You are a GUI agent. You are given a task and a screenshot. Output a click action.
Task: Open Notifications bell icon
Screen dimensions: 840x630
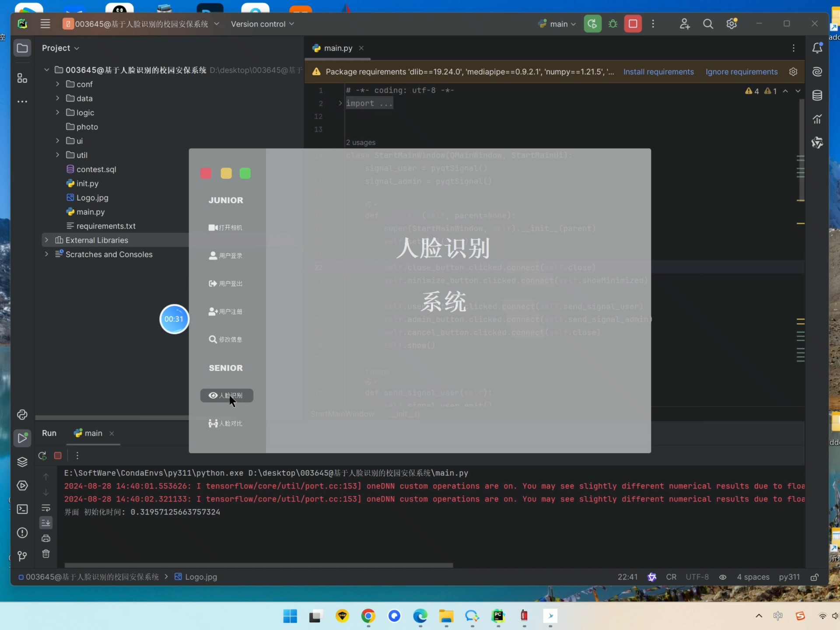817,48
